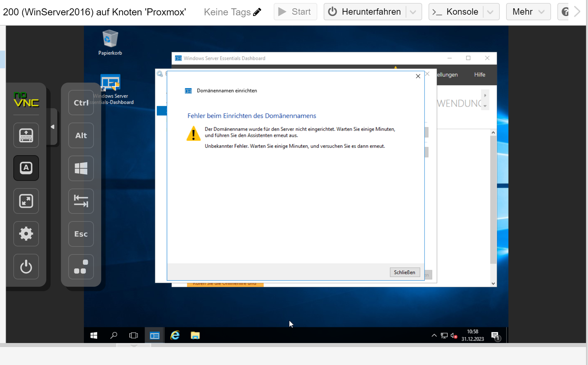Click Herunterfahren in Proxmox toolbar
The height and width of the screenshot is (365, 588).
click(365, 12)
